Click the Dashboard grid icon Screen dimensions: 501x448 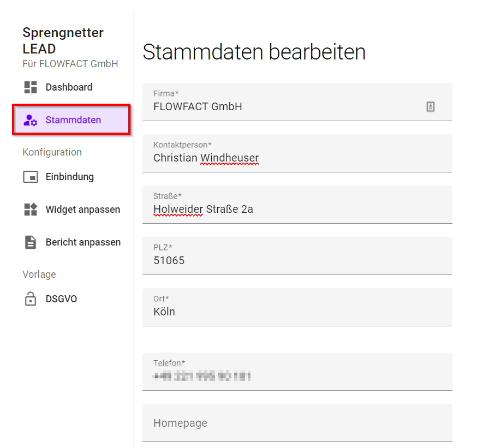31,87
